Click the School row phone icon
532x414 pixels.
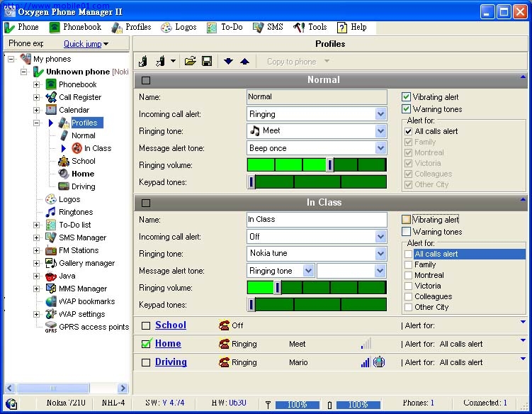click(x=224, y=325)
